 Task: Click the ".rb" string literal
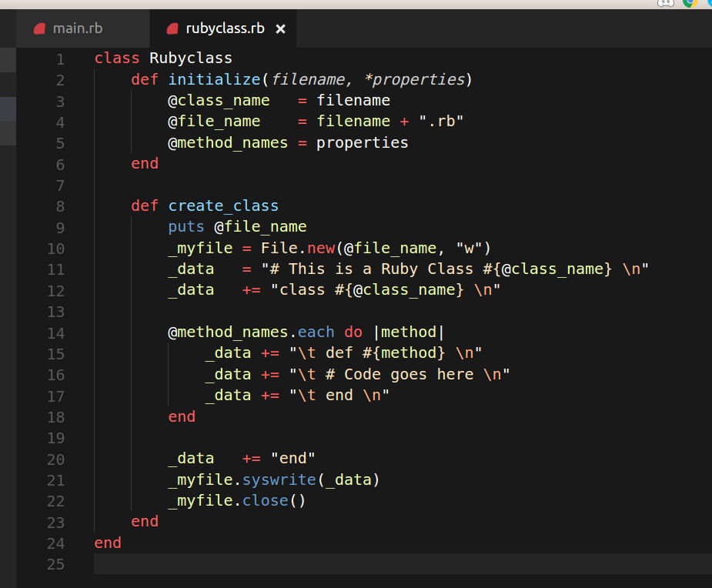(x=441, y=122)
